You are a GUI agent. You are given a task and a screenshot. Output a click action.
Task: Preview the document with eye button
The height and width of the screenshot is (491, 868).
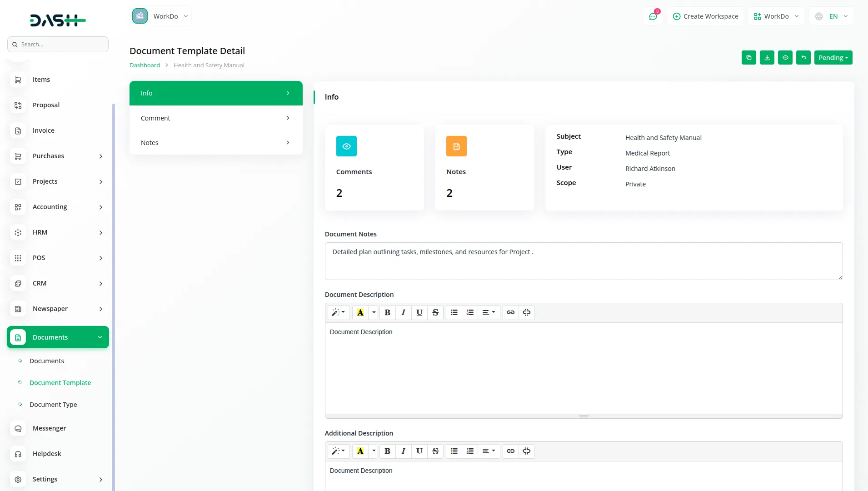(x=785, y=57)
